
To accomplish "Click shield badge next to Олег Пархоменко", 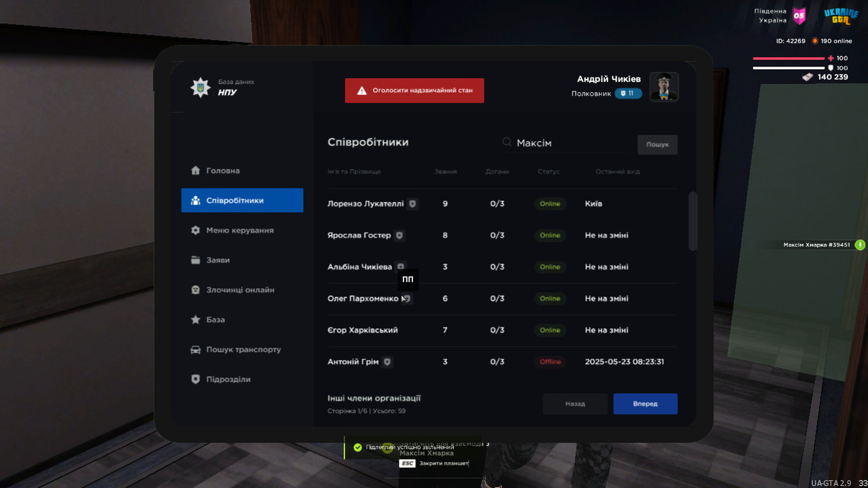I will [408, 298].
